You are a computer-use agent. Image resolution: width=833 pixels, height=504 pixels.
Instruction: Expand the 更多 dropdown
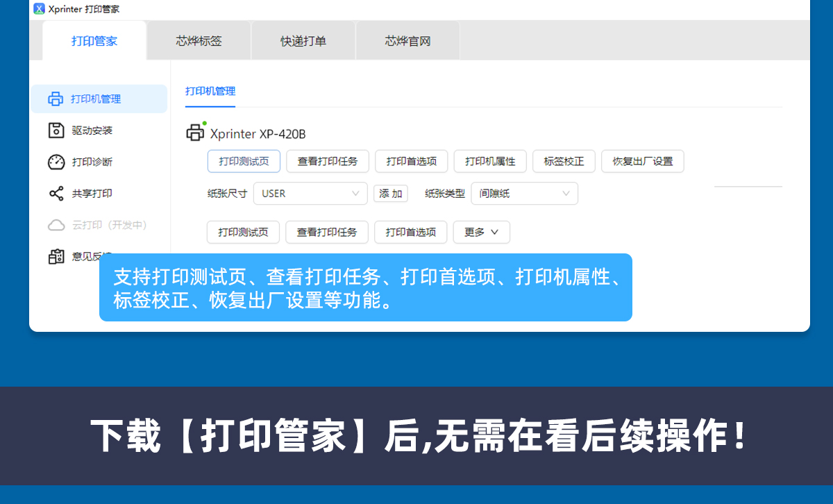482,232
